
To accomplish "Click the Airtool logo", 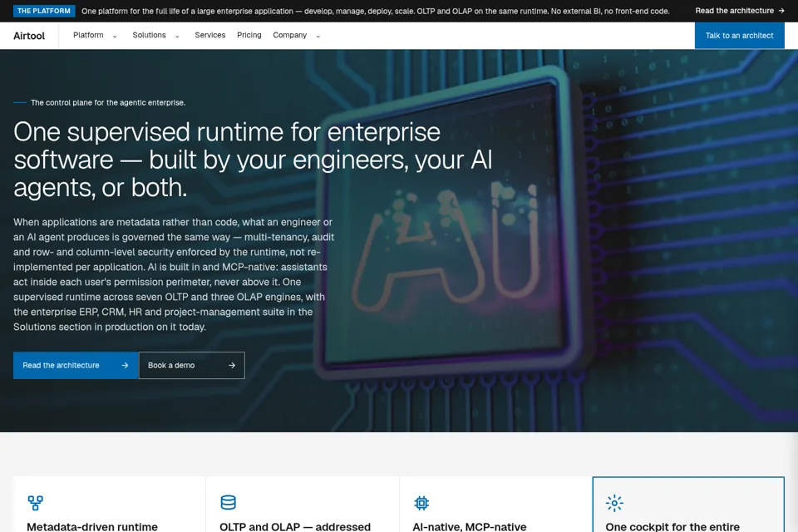I will pos(29,36).
